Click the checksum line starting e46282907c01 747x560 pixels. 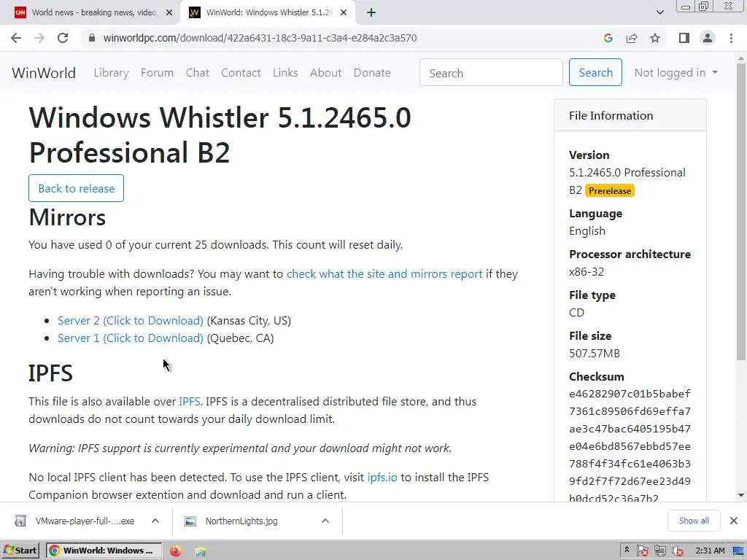pos(630,394)
